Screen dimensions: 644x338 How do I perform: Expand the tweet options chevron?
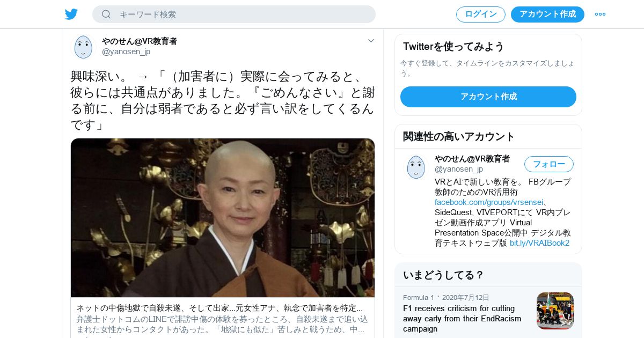[x=371, y=41]
